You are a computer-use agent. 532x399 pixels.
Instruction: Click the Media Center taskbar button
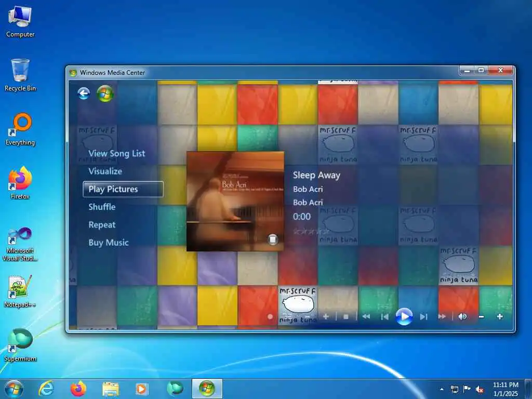click(207, 389)
